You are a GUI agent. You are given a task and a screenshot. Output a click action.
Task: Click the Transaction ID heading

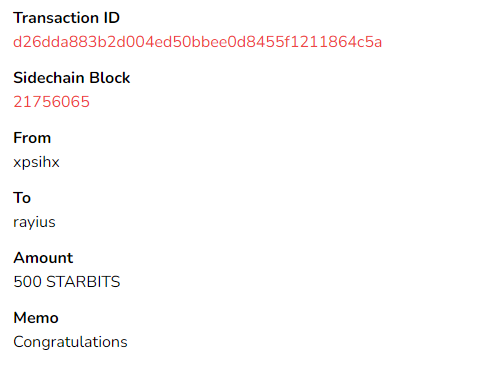66,18
